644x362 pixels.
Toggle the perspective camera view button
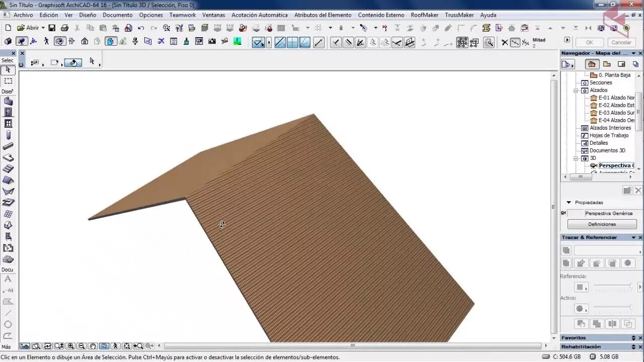(21, 41)
